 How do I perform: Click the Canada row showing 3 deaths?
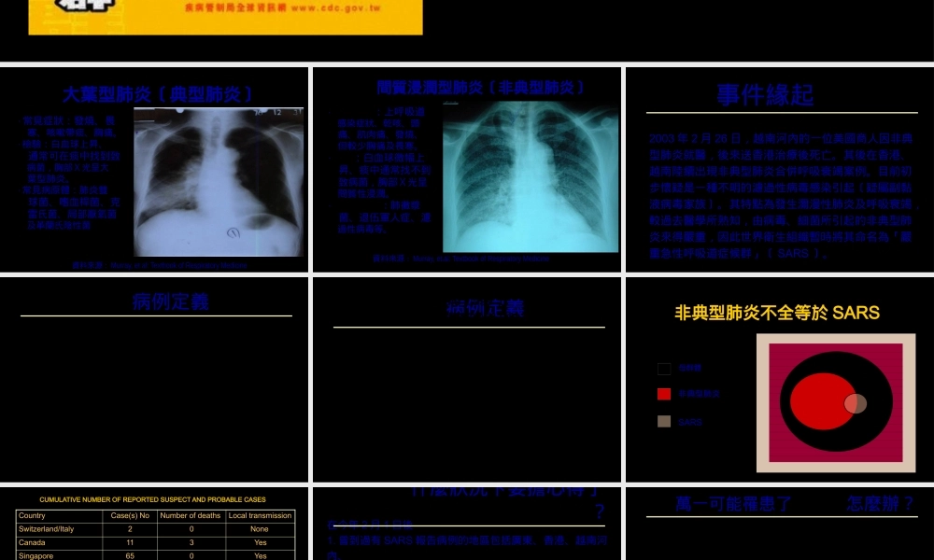point(152,542)
